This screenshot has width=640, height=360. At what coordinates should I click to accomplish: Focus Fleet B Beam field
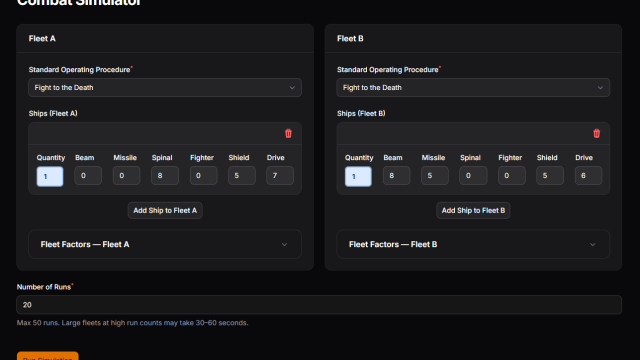click(x=396, y=176)
